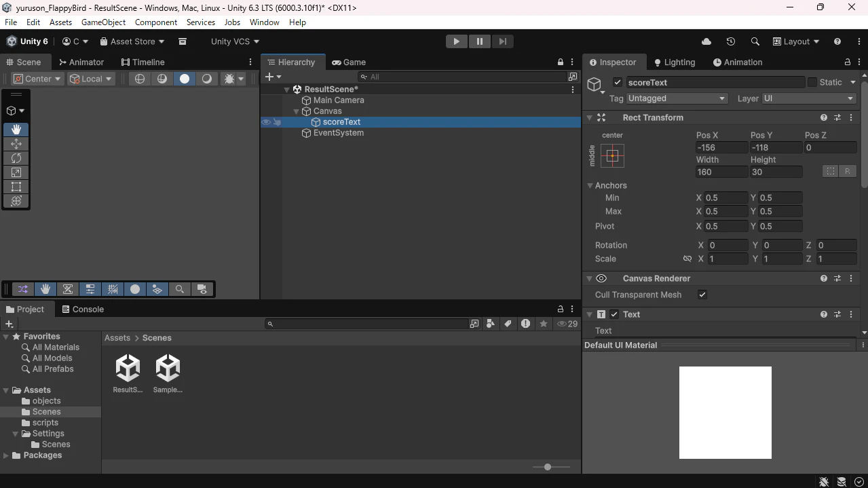
Task: Click the Hierarchy create plus button
Action: 273,77
